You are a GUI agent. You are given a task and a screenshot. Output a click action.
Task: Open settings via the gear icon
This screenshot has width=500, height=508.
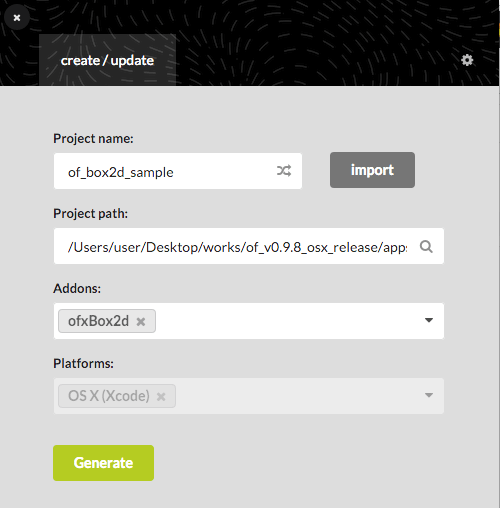coord(467,60)
